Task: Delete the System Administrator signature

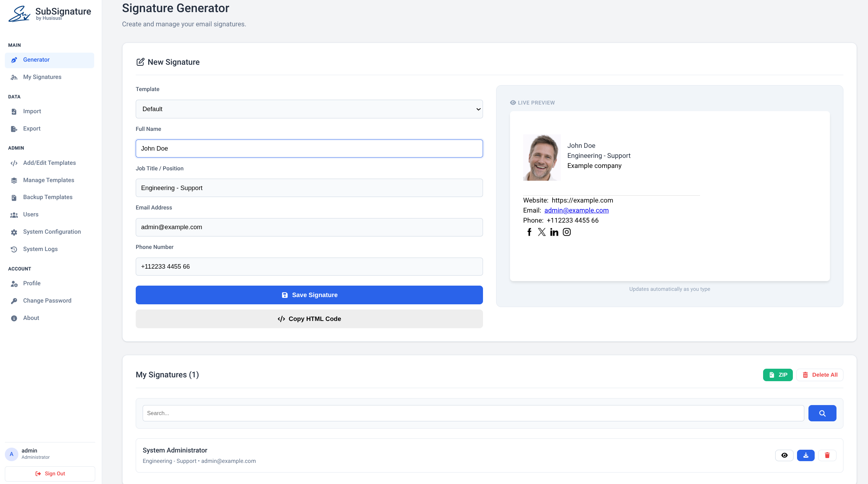Action: (x=827, y=455)
